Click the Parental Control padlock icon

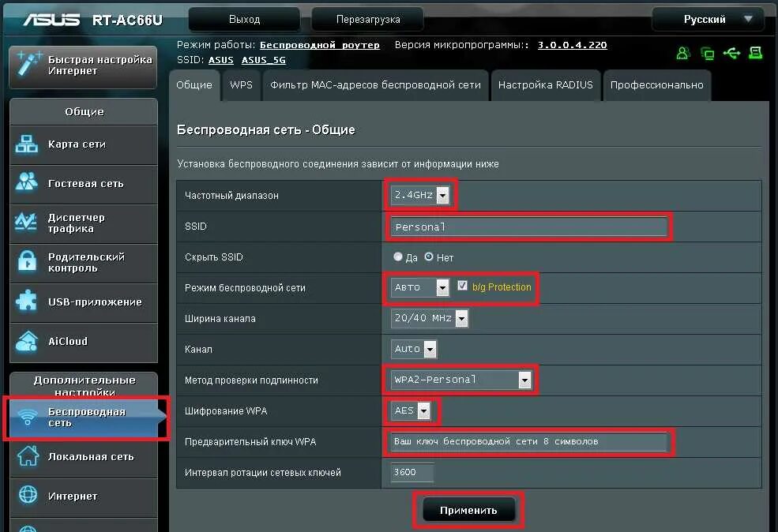27,260
